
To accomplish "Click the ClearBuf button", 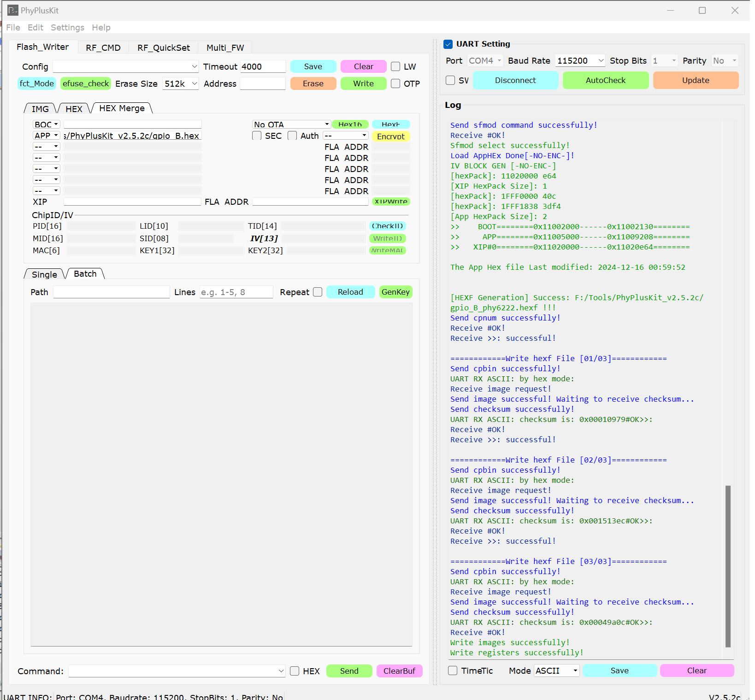I will [x=399, y=671].
